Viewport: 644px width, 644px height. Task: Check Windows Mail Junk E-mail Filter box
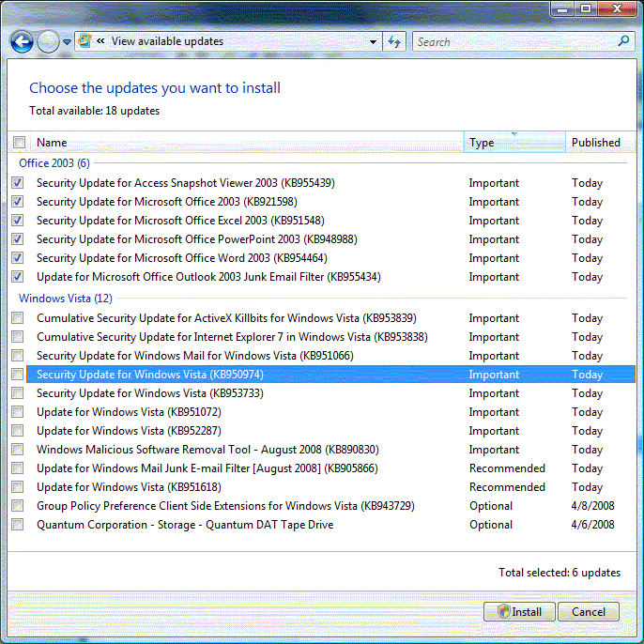coord(18,468)
